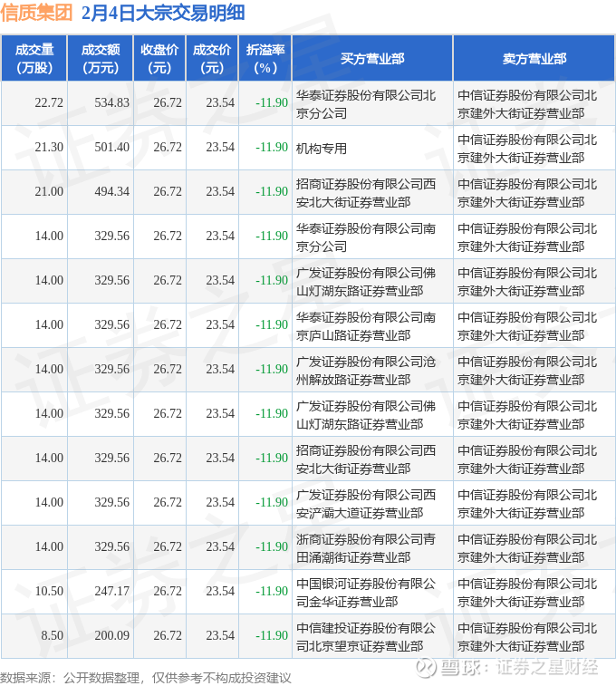
Task: Click the 成交额(万元) column header
Action: pyautogui.click(x=101, y=59)
